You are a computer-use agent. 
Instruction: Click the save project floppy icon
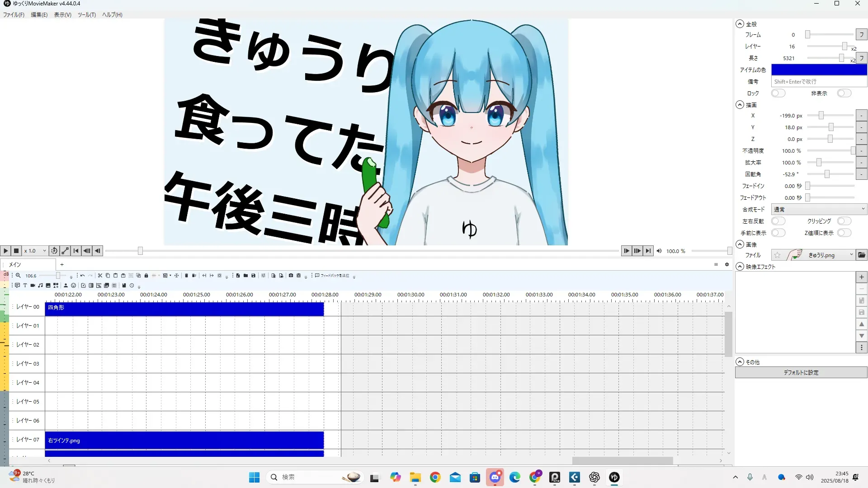click(253, 275)
